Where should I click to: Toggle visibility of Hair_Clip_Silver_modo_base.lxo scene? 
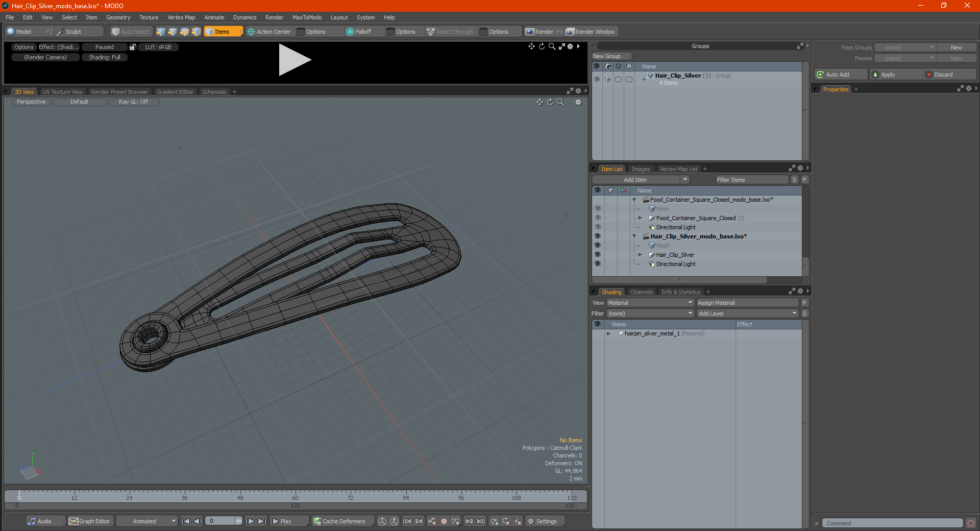tap(597, 236)
